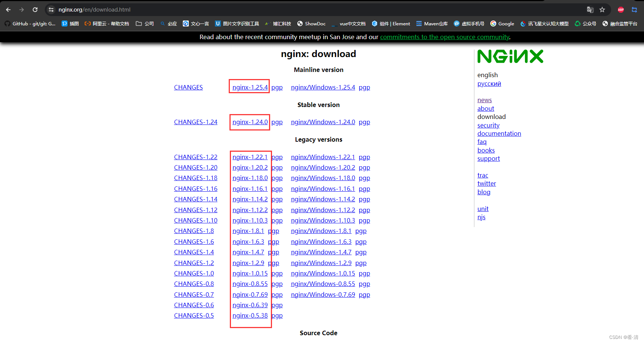This screenshot has height=343, width=644.
Task: Download nginx/Windows-1.25.4
Action: pyautogui.click(x=323, y=87)
